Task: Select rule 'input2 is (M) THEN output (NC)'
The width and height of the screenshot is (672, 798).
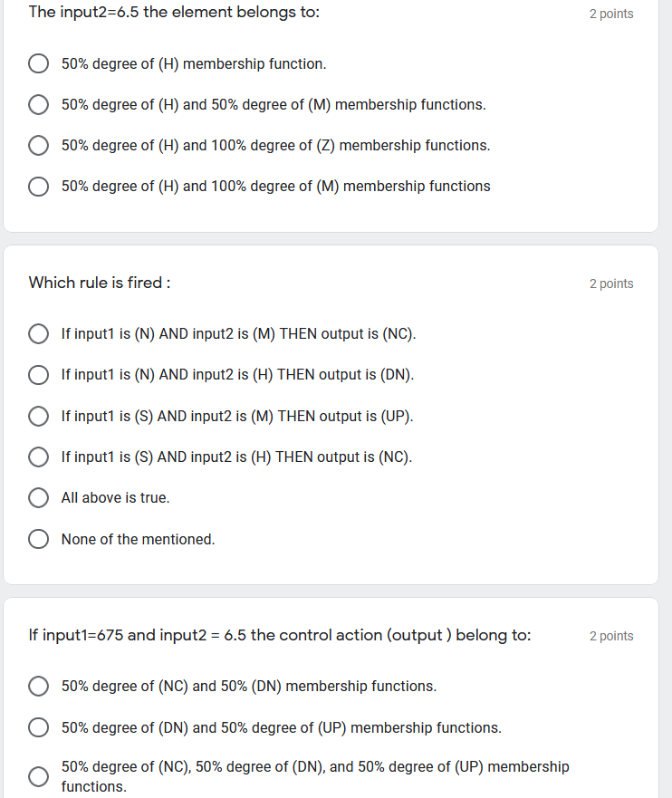Action: tap(38, 334)
